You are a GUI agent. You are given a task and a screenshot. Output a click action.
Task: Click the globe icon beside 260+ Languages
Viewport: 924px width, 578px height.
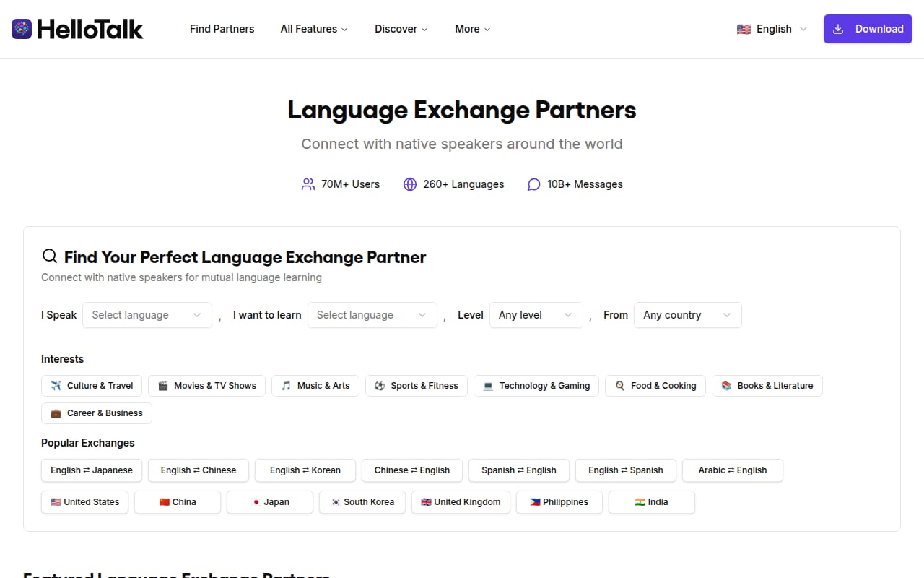tap(410, 184)
